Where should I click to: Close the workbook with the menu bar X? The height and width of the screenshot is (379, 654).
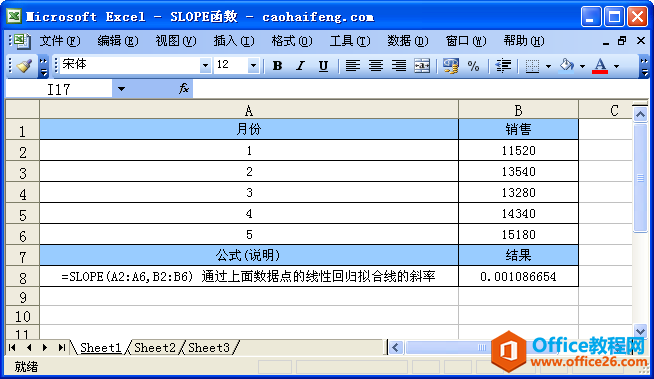pos(641,41)
